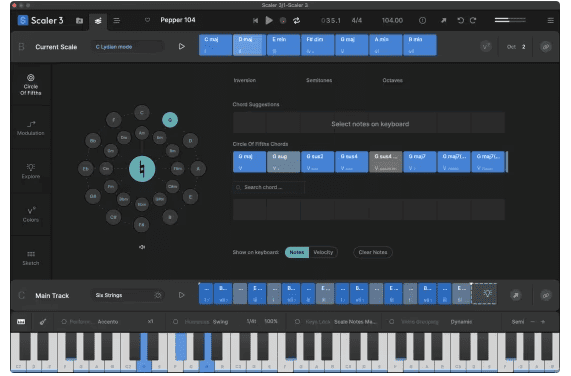This screenshot has height=376, width=571.
Task: Click the export arrow icon in top bar
Action: click(443, 20)
